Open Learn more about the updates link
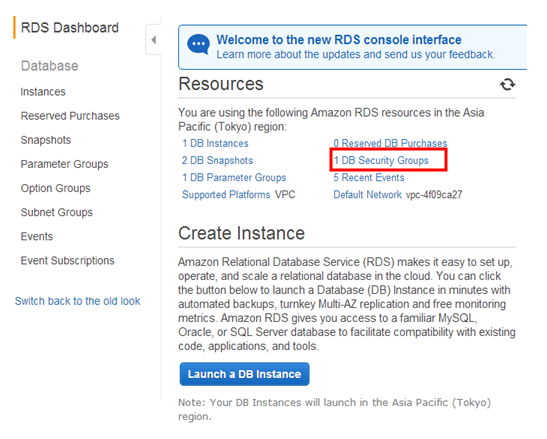Image resolution: width=547 pixels, height=439 pixels. click(355, 54)
